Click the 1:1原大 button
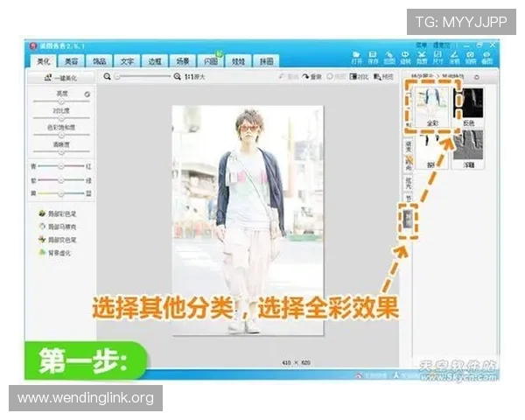This screenshot has height=420, width=525. click(x=194, y=77)
